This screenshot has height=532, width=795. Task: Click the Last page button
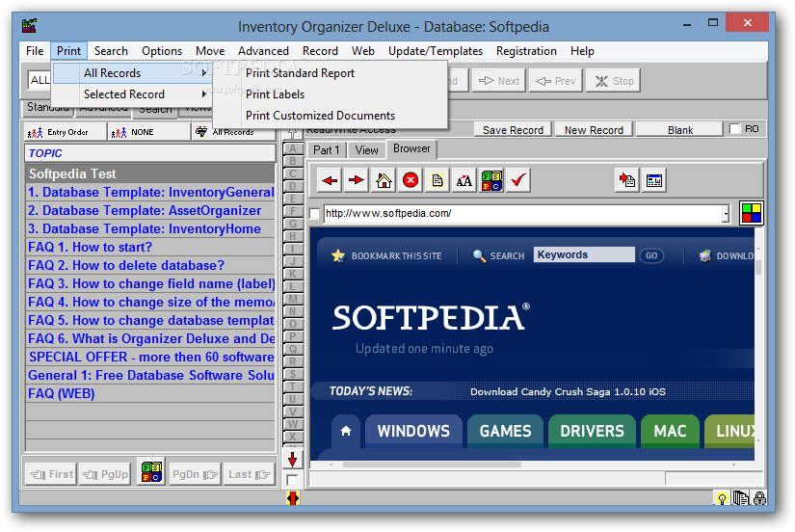pyautogui.click(x=249, y=474)
